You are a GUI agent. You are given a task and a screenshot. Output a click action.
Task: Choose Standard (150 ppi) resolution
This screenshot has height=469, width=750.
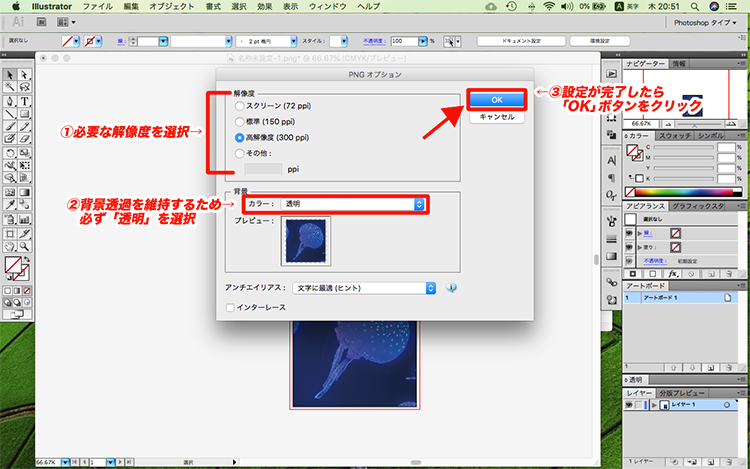pyautogui.click(x=238, y=120)
